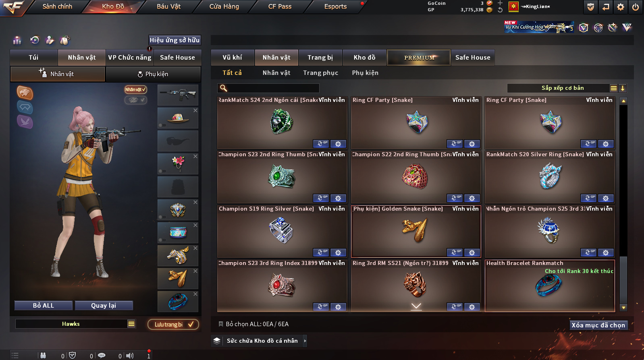Select the orange beast emblem side icon
Image resolution: width=644 pixels, height=360 pixels.
tap(25, 93)
